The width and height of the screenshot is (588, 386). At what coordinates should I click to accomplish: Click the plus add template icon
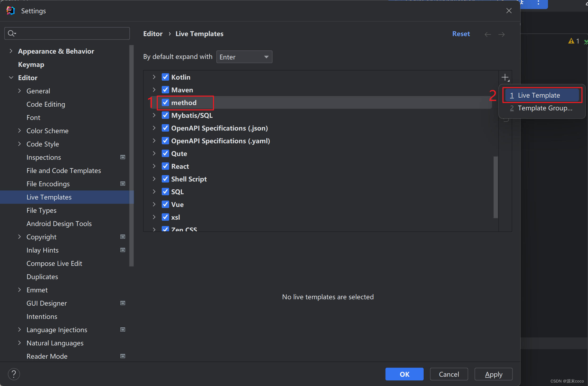coord(505,77)
